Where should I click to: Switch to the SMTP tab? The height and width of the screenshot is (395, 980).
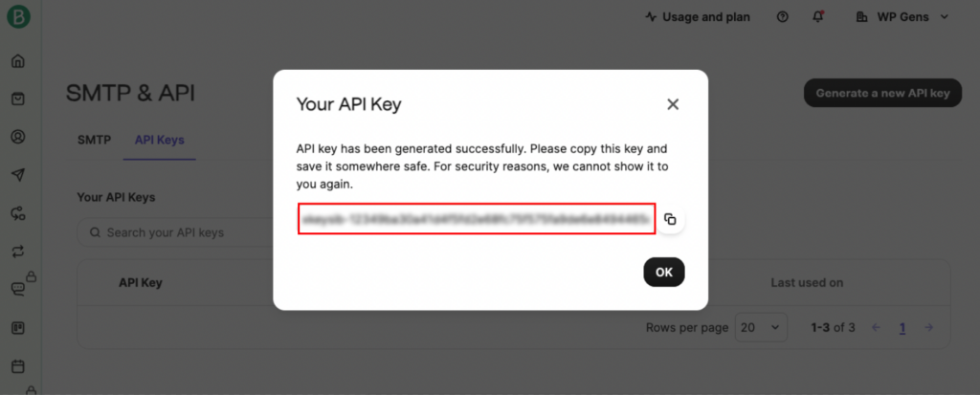94,140
